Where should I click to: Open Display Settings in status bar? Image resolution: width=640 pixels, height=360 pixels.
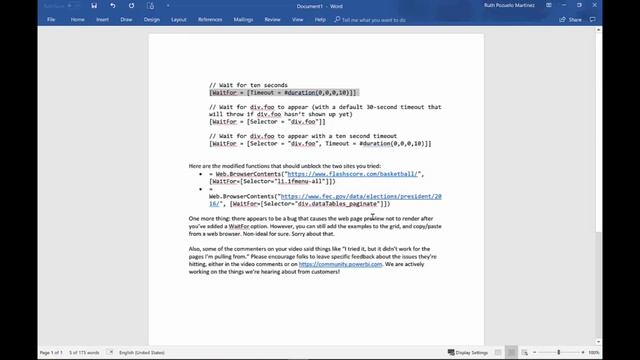pyautogui.click(x=468, y=352)
